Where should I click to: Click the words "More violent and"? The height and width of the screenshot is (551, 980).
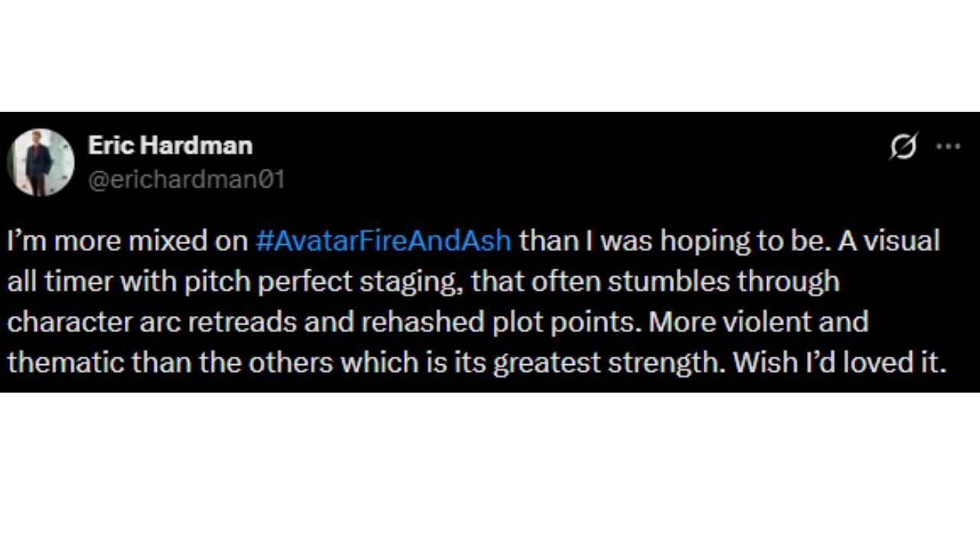pos(759,321)
